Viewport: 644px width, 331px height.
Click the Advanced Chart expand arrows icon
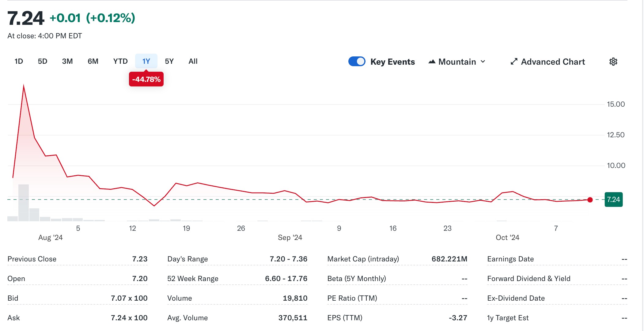[x=514, y=62]
